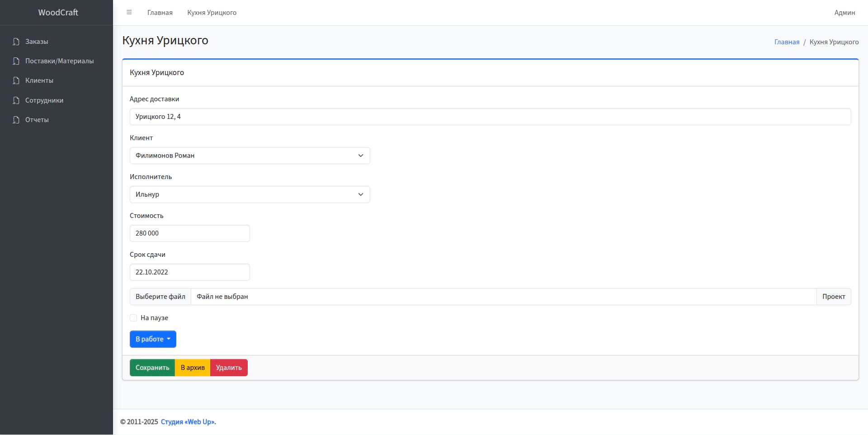The image size is (868, 435).
Task: Click the icon beside Клиенты in the sidebar
Action: coord(16,80)
